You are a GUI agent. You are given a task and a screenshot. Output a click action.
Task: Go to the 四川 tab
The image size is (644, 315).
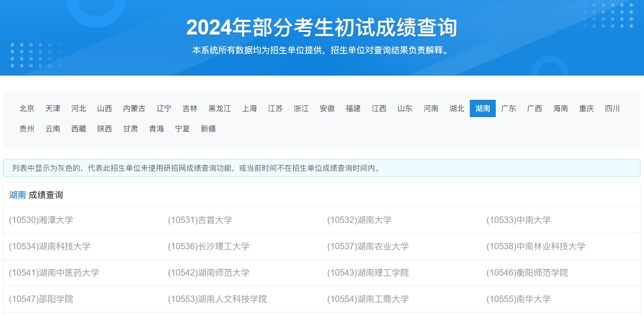click(612, 108)
